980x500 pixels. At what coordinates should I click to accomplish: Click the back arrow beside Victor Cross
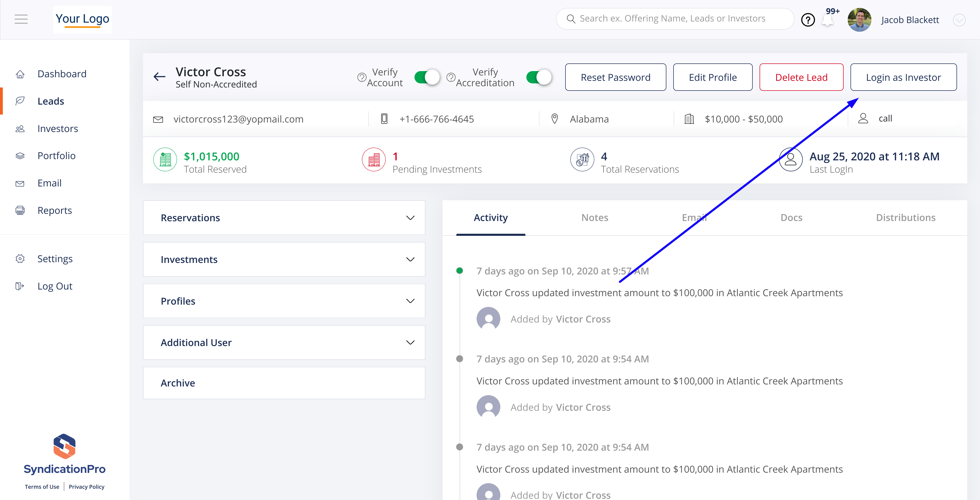coord(159,77)
